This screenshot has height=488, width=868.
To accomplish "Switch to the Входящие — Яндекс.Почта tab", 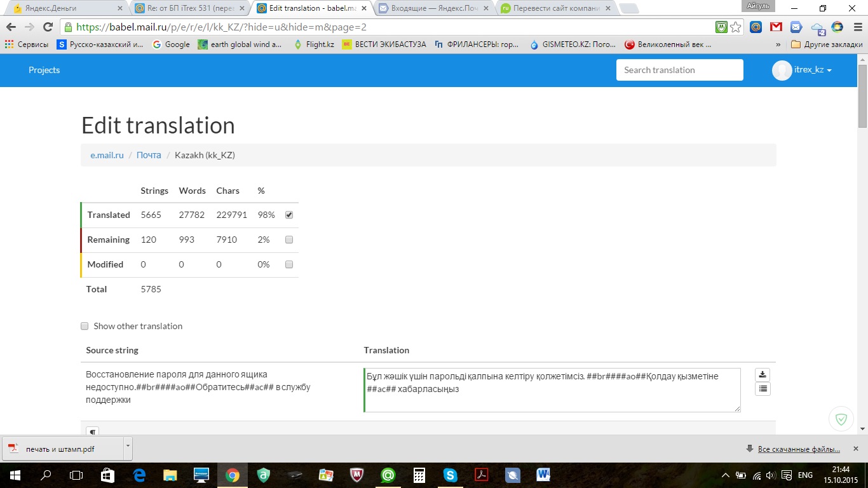I will [432, 8].
